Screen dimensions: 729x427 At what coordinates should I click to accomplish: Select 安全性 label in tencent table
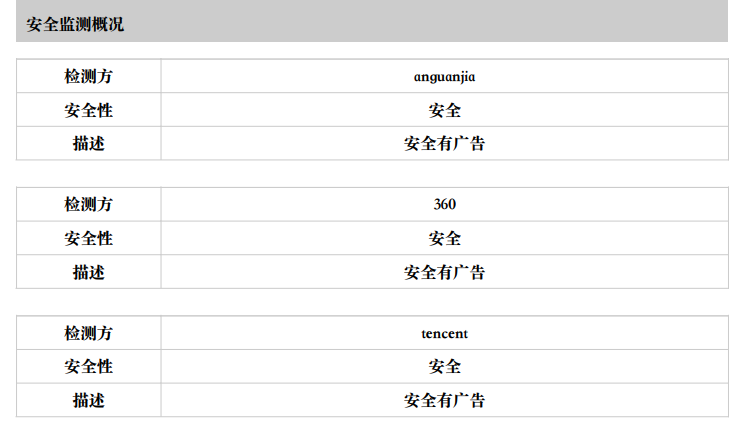[88, 367]
